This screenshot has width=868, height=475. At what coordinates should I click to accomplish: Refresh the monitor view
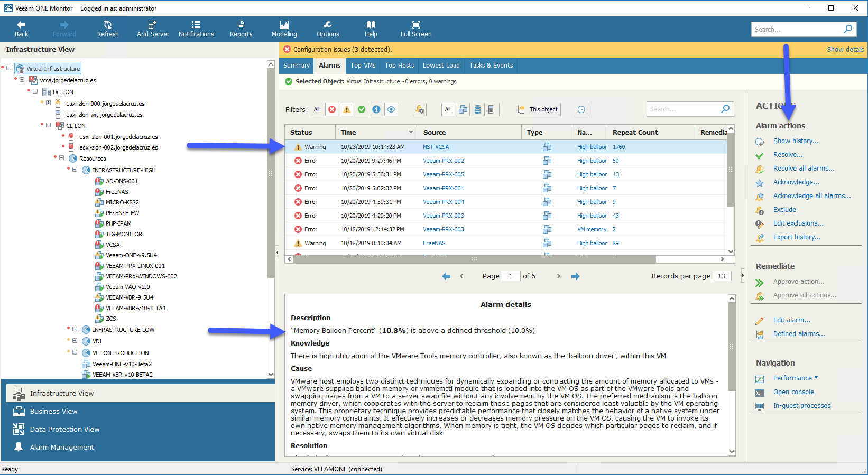tap(108, 25)
